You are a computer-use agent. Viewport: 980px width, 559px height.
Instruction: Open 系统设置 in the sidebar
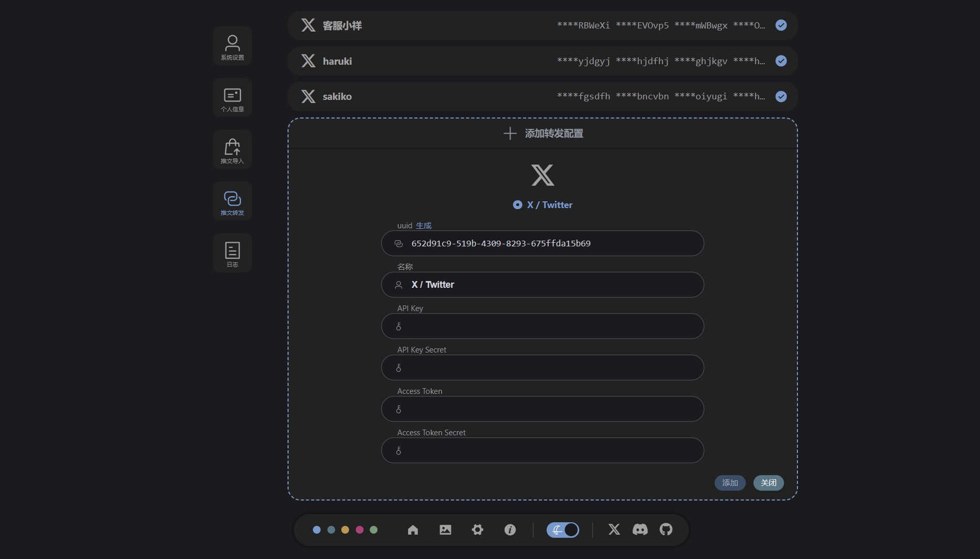tap(232, 46)
